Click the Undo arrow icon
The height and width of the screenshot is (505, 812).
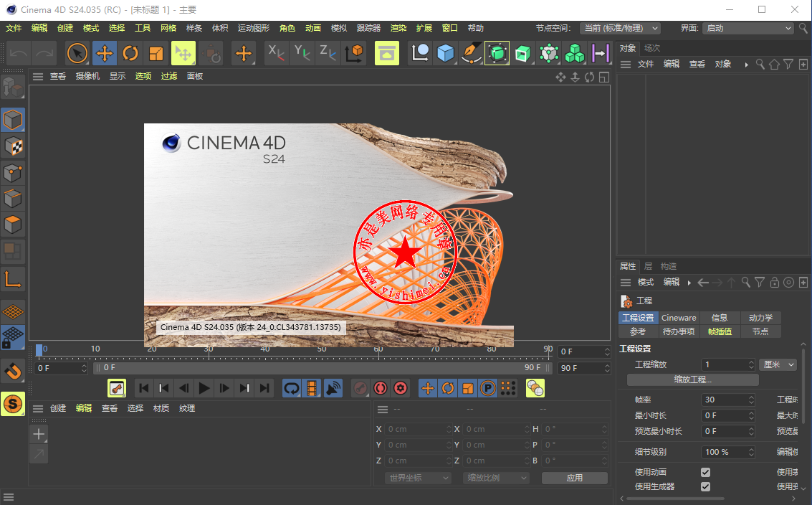[19, 53]
